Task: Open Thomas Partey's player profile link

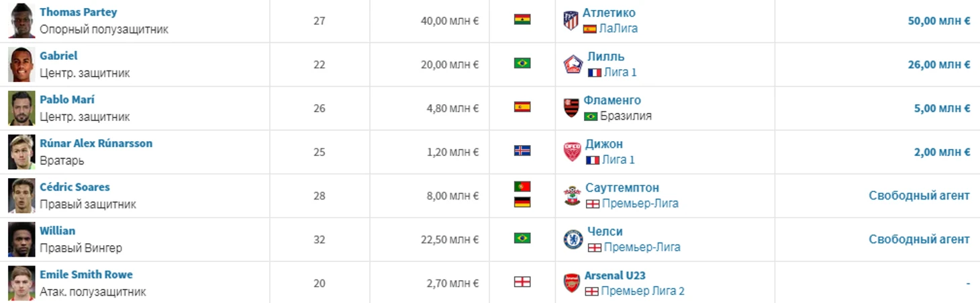Action: [x=78, y=12]
